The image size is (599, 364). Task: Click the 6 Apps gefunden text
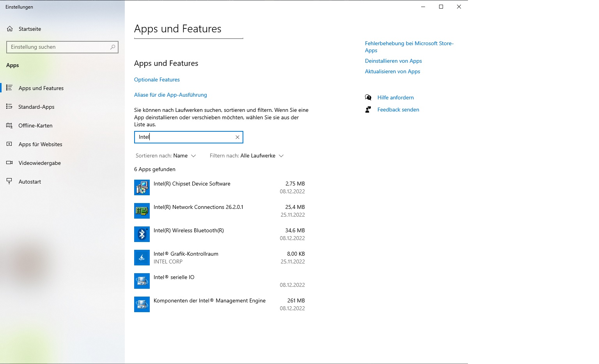pos(155,169)
